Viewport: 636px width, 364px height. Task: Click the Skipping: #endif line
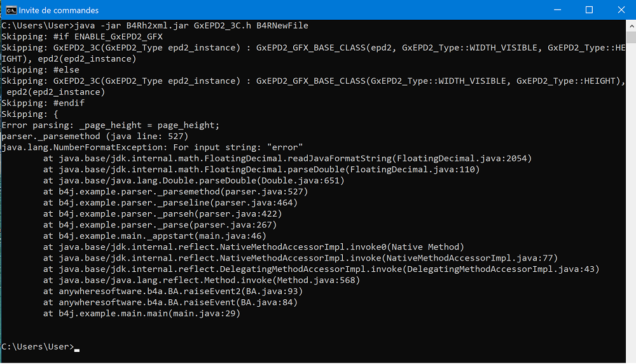[43, 103]
